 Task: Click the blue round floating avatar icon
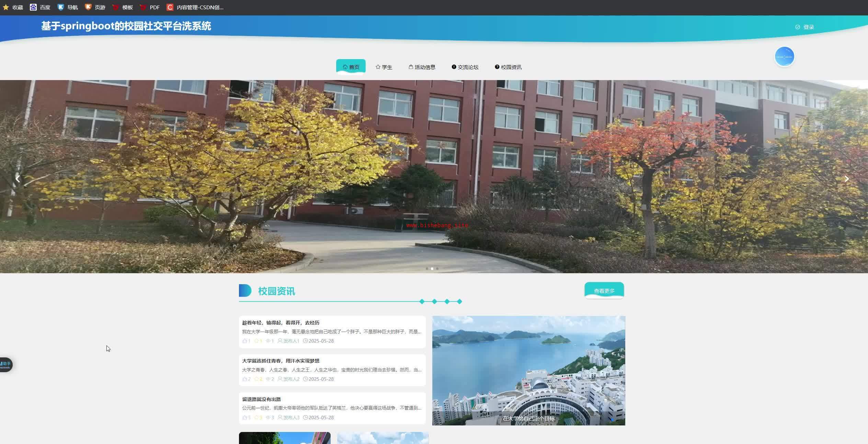point(784,56)
